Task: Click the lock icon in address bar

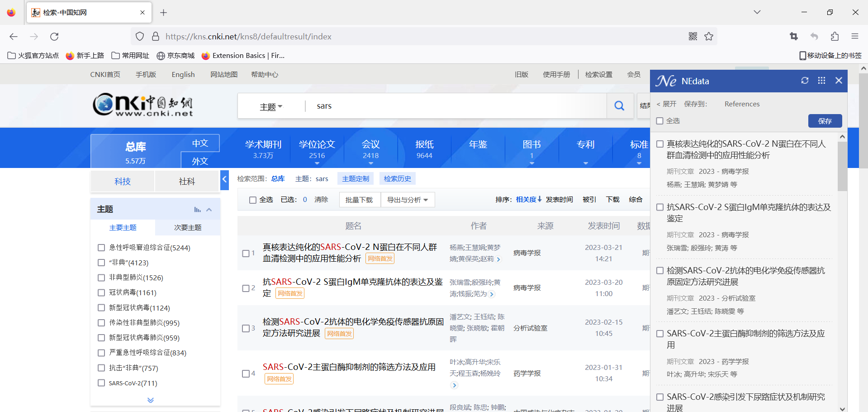Action: (155, 36)
